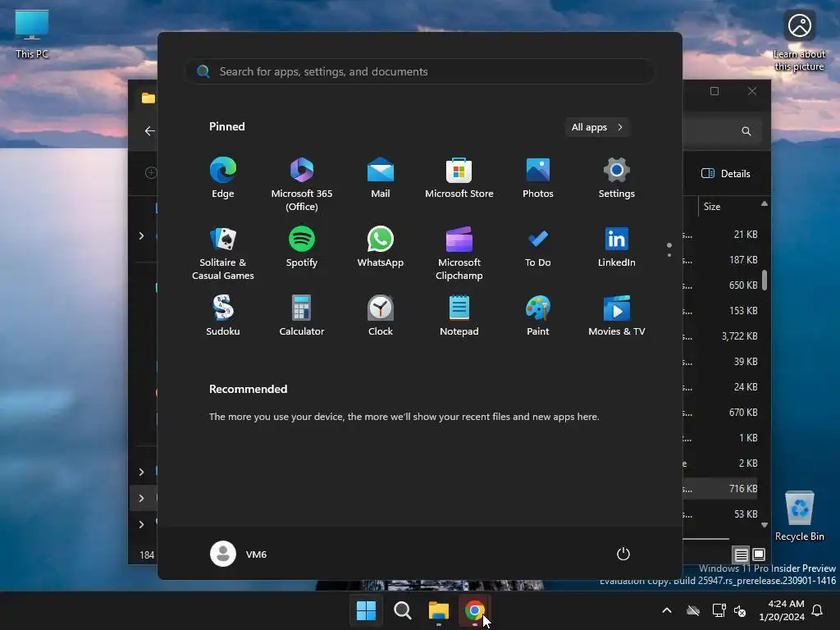The height and width of the screenshot is (630, 840).
Task: Launch the Paint app
Action: click(x=538, y=316)
